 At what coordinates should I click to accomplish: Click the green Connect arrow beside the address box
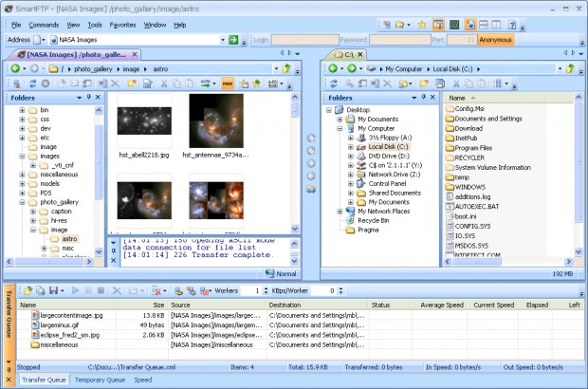click(x=233, y=40)
